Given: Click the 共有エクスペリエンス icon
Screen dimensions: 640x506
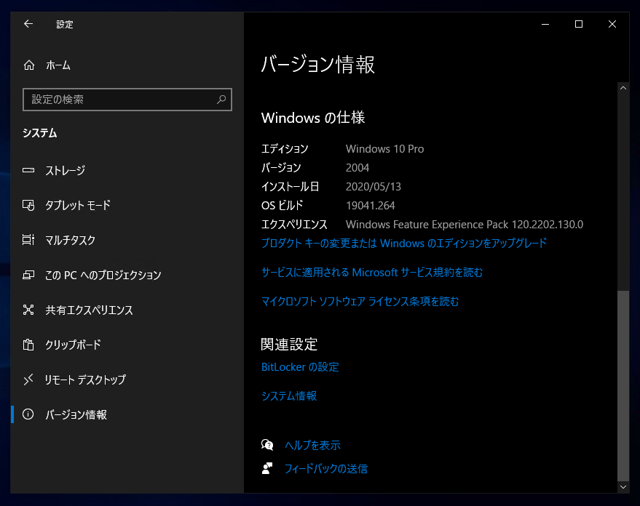Looking at the screenshot, I should click(28, 310).
